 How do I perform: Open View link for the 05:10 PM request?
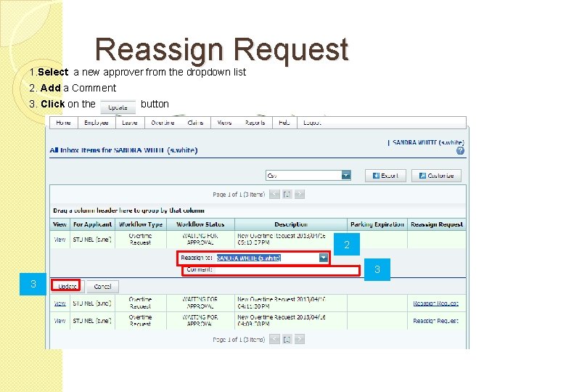(60, 240)
